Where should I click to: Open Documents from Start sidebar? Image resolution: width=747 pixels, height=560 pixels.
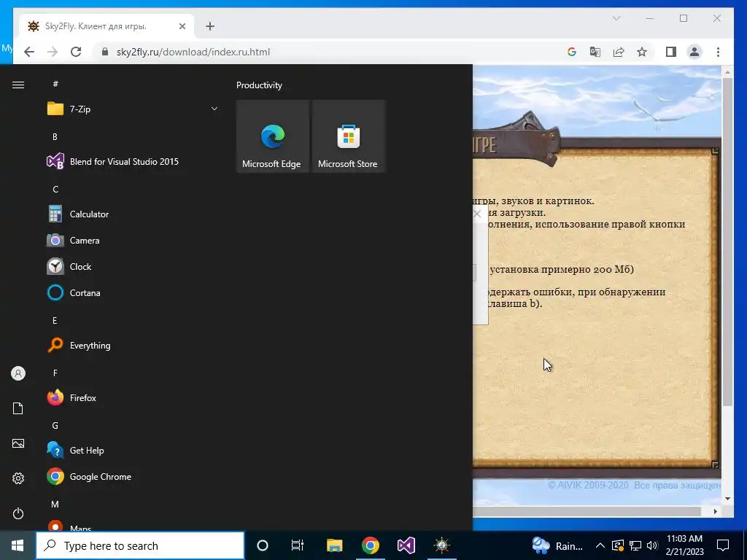pyautogui.click(x=18, y=408)
